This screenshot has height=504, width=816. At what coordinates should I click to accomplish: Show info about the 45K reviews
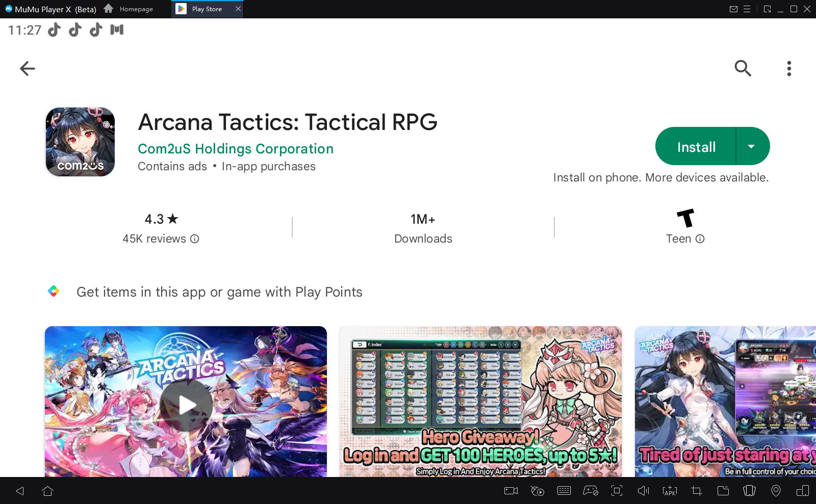pos(195,238)
